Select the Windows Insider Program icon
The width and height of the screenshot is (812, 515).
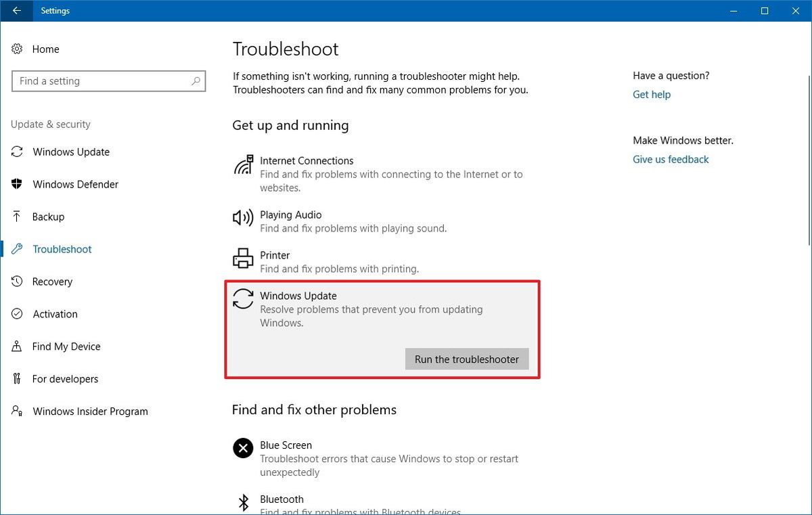point(17,411)
